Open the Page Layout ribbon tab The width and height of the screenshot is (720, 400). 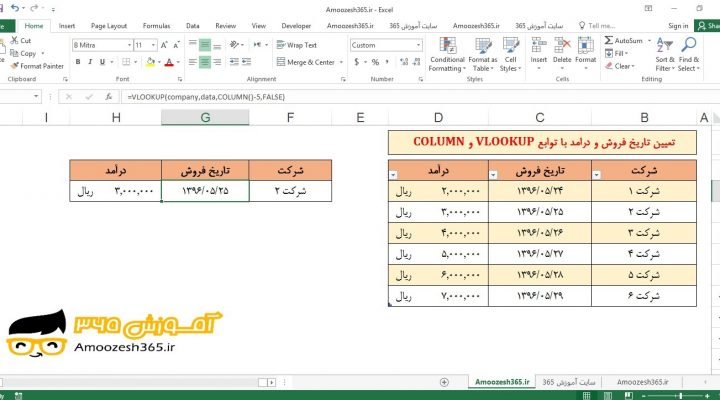tap(108, 26)
